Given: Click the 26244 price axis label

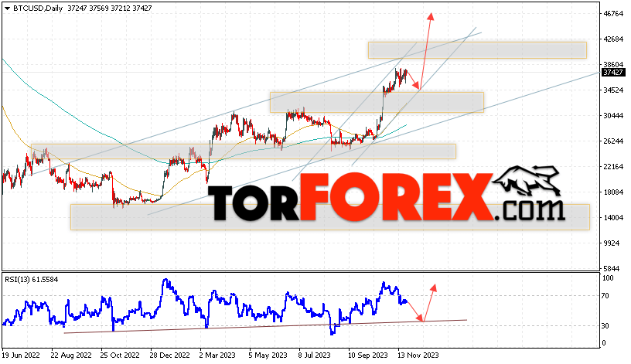Looking at the screenshot, I should click(613, 141).
